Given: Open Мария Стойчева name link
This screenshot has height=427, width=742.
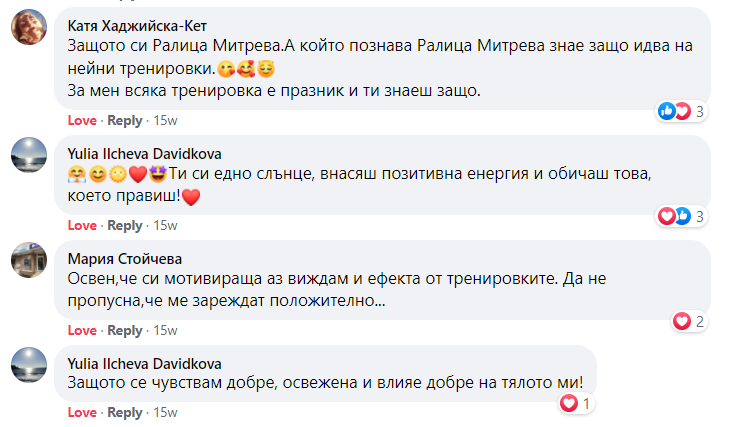Looking at the screenshot, I should point(125,259).
